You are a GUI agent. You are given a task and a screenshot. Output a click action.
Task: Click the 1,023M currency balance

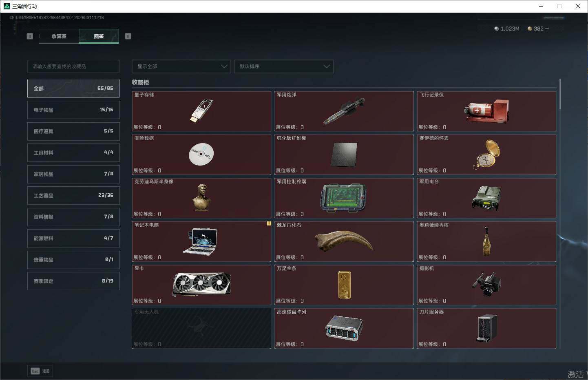[x=507, y=29]
